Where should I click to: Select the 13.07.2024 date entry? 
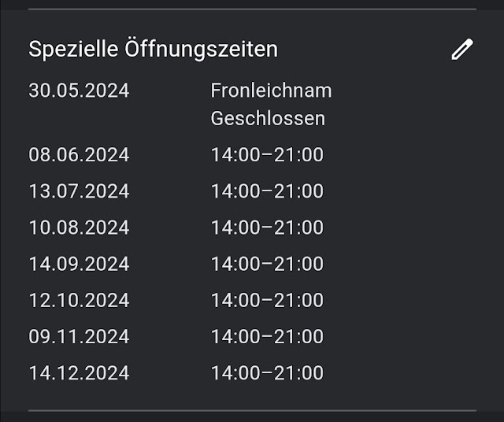tap(79, 191)
